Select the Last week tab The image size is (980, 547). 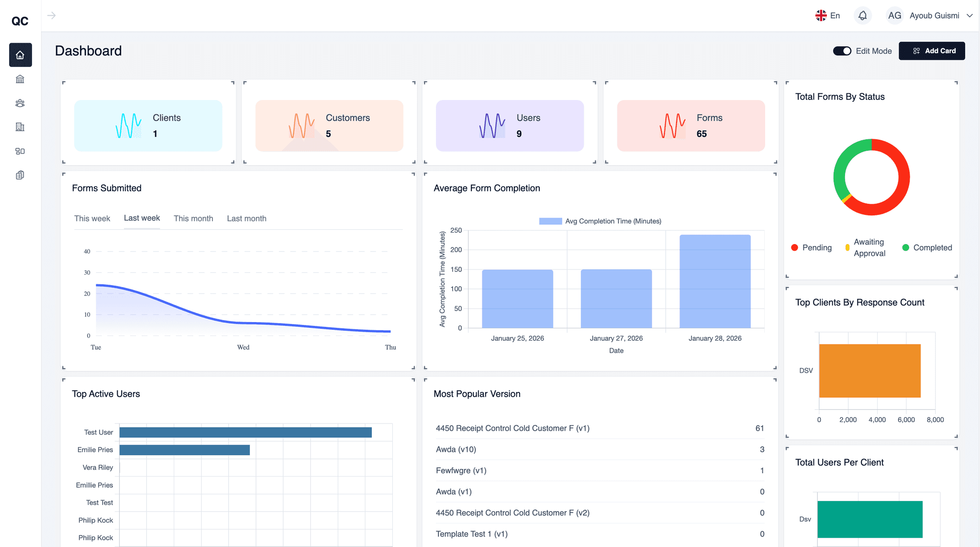point(142,218)
